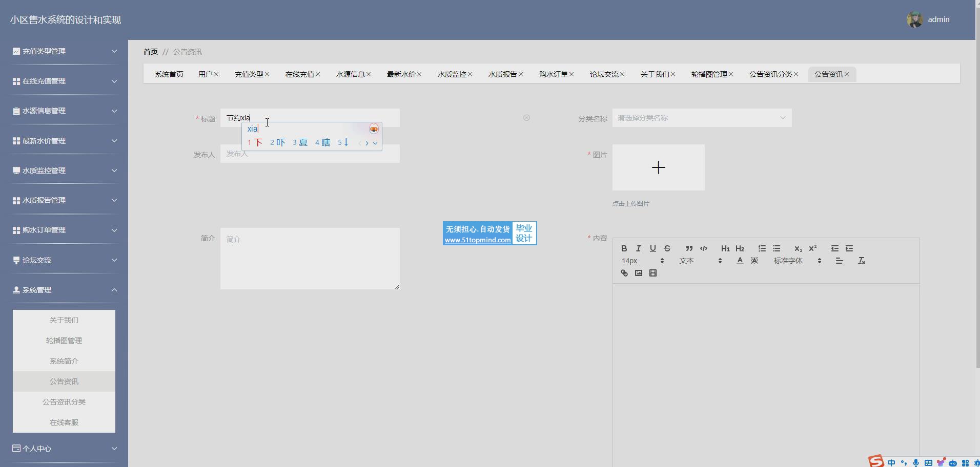Open 系统简介 submenu item

[64, 361]
